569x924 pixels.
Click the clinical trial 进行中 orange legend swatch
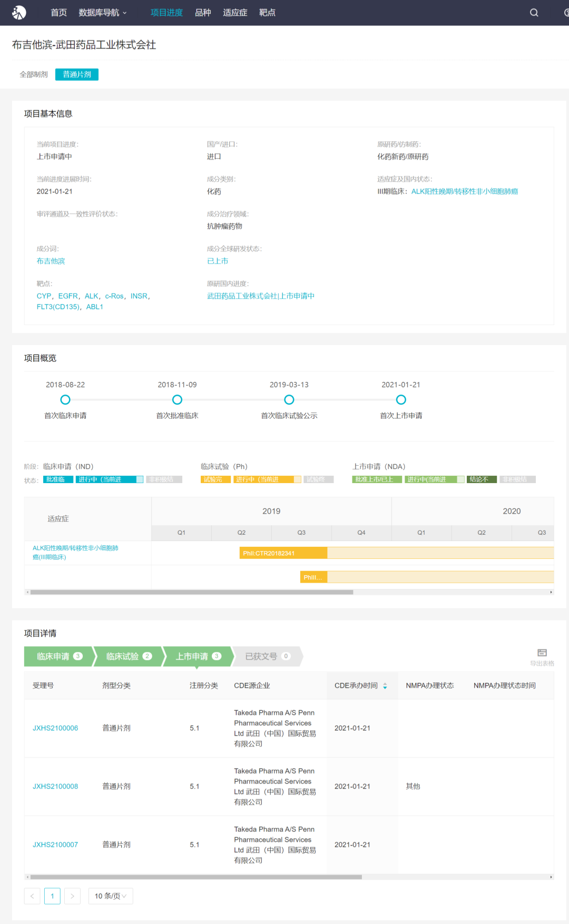267,479
